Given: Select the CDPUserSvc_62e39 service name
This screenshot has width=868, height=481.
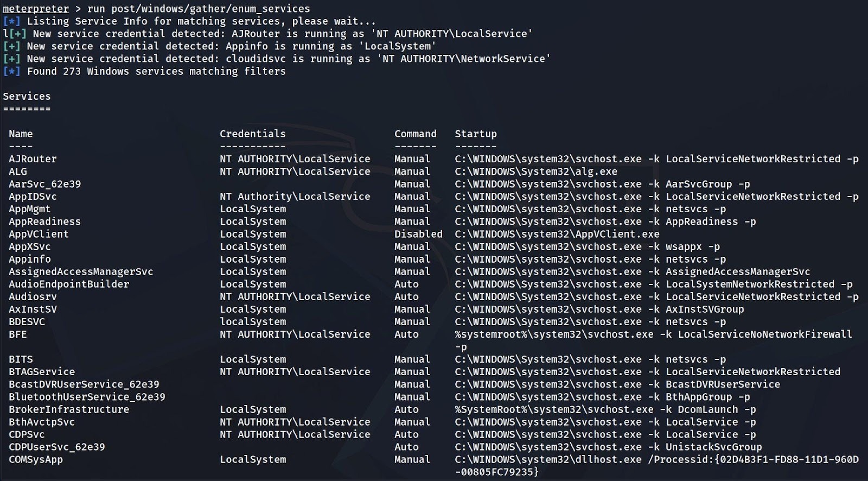Looking at the screenshot, I should pos(57,447).
